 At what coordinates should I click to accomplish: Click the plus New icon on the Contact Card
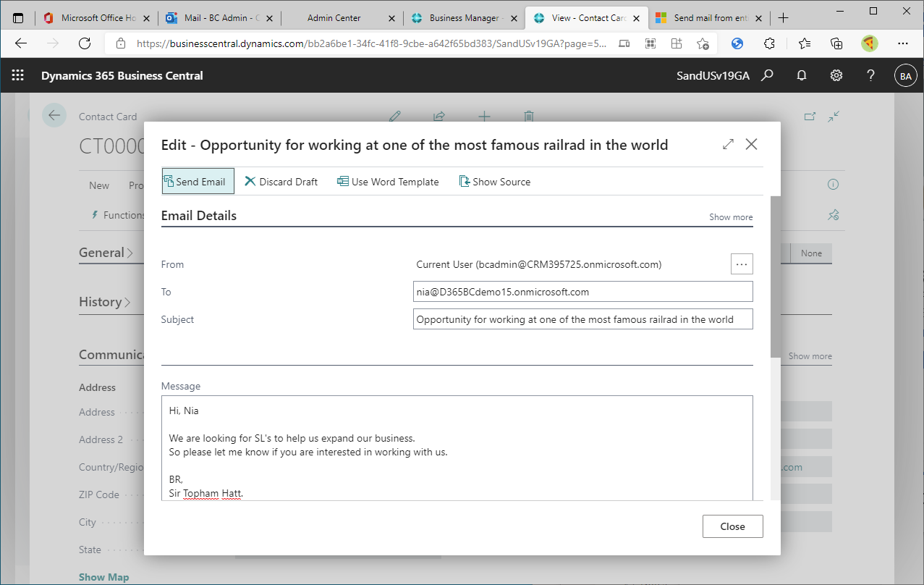(483, 116)
